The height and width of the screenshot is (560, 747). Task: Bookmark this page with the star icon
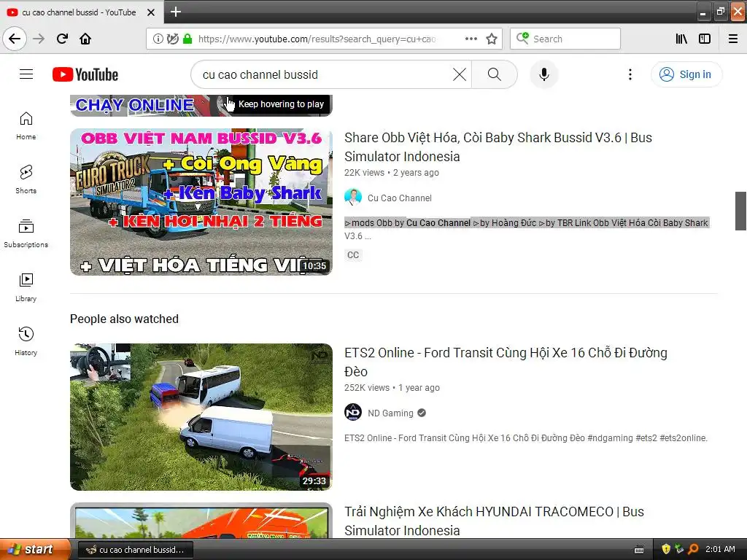pyautogui.click(x=492, y=39)
